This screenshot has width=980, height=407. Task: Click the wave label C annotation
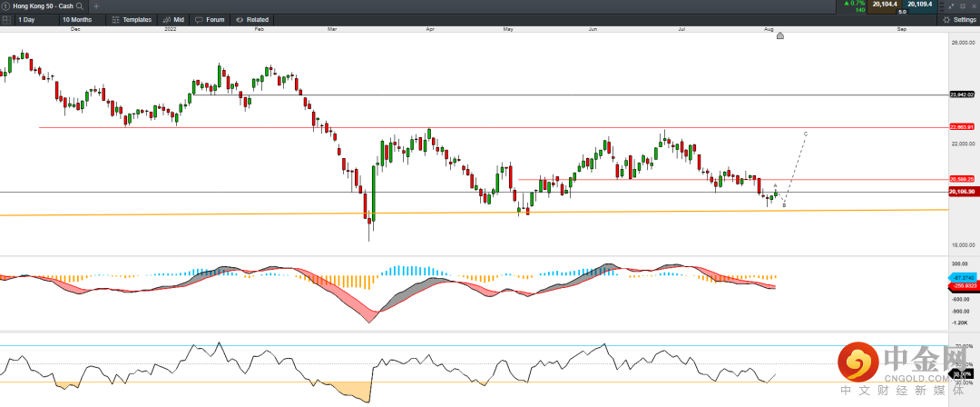coord(806,134)
